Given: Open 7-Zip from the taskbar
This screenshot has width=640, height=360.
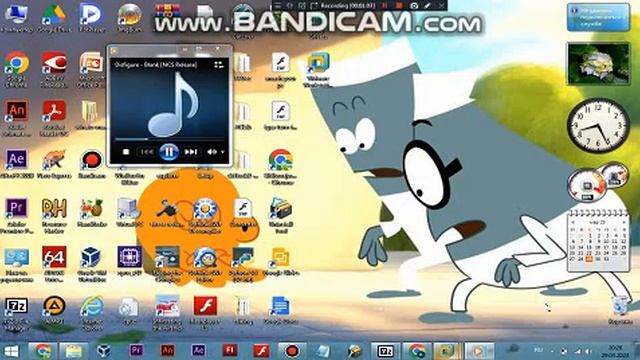Looking at the screenshot, I should pos(385,351).
